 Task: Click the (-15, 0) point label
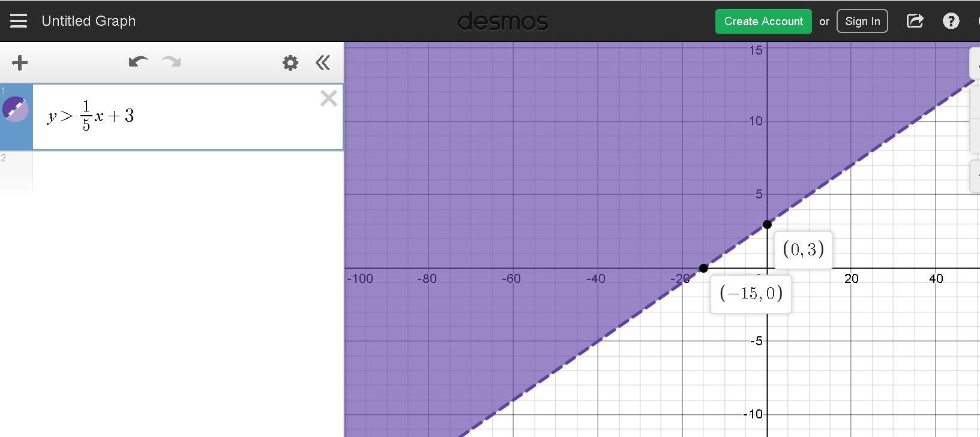(751, 294)
